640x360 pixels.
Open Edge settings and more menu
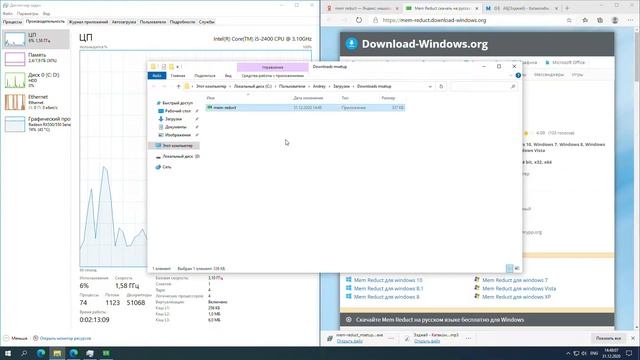click(x=630, y=20)
